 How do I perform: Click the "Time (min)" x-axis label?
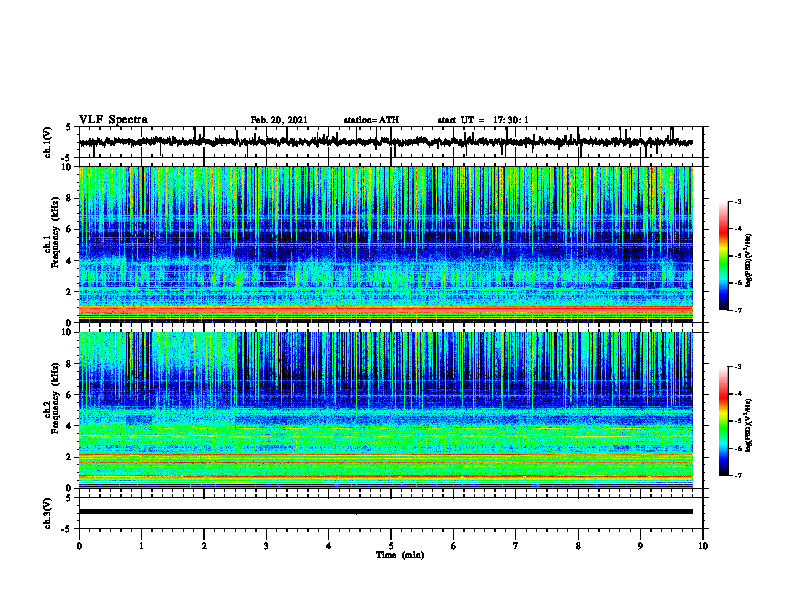(400, 555)
